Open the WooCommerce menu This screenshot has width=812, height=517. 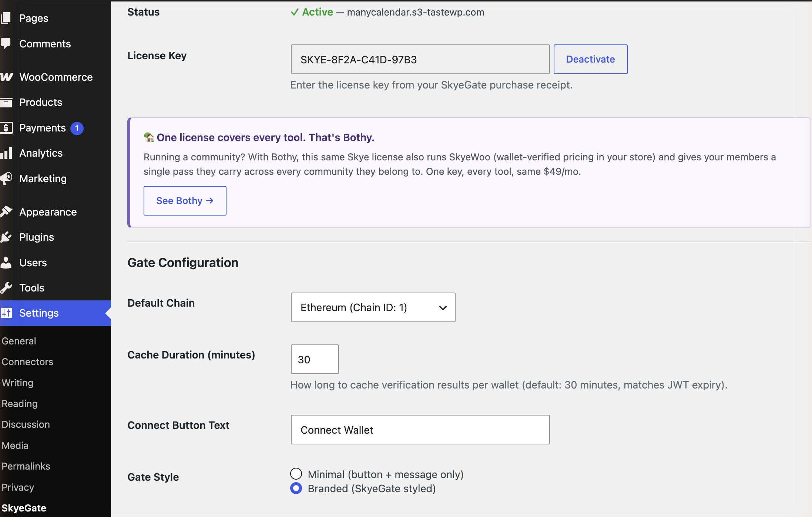click(x=56, y=77)
